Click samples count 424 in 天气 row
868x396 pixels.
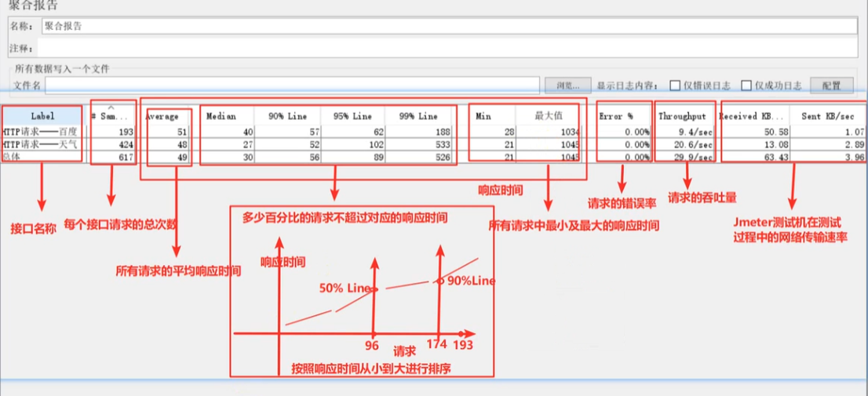pos(127,145)
